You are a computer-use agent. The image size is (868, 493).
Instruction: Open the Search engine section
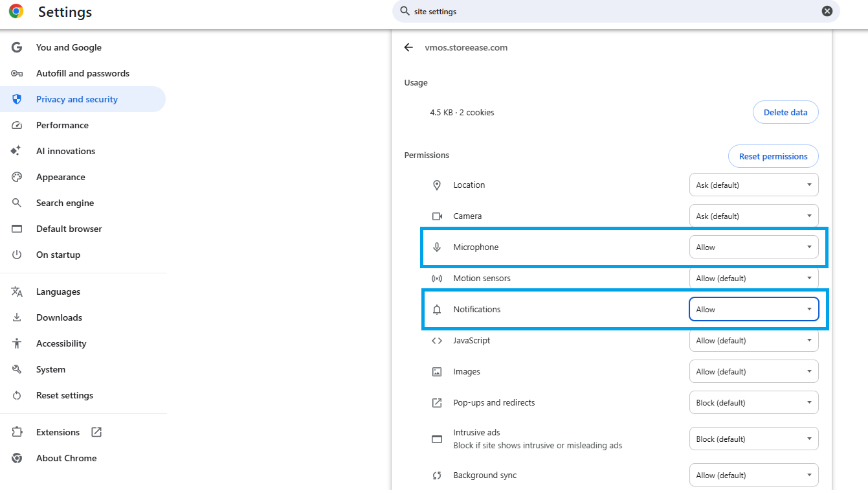coord(83,203)
